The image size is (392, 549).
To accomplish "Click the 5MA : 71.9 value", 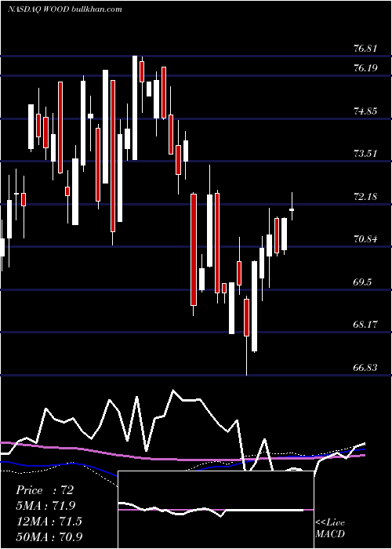I will click(x=45, y=506).
